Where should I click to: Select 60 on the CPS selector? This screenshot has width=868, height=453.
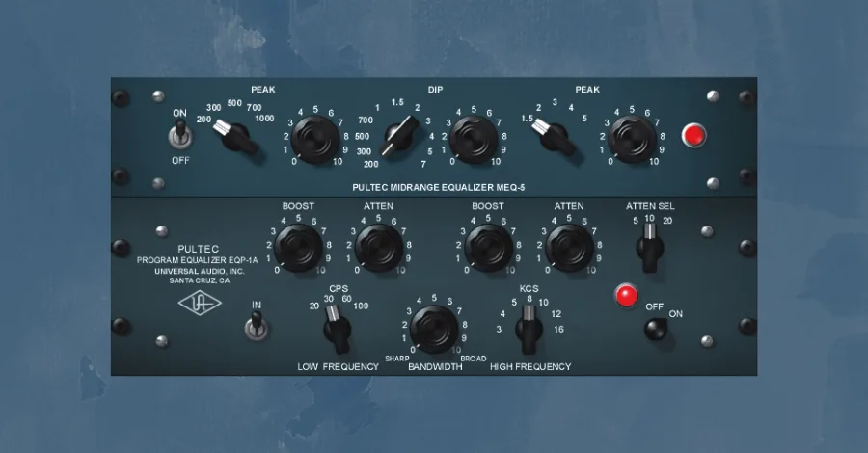pyautogui.click(x=346, y=299)
